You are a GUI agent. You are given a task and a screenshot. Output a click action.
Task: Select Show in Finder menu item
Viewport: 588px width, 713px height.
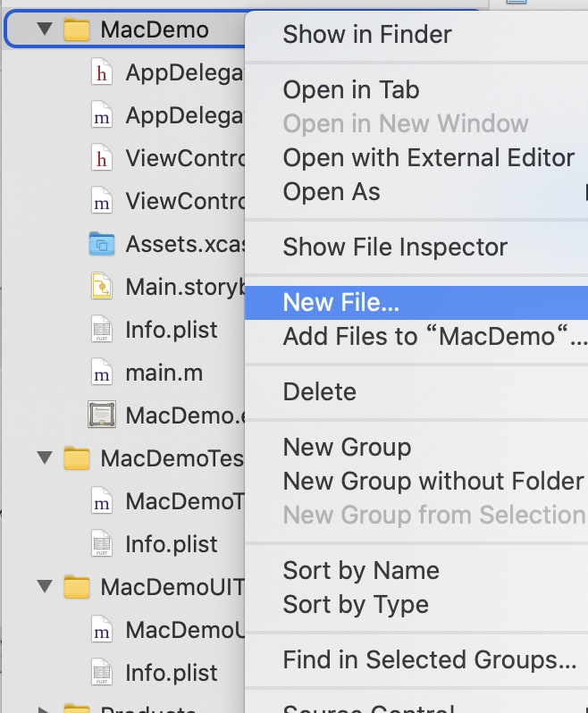(367, 35)
